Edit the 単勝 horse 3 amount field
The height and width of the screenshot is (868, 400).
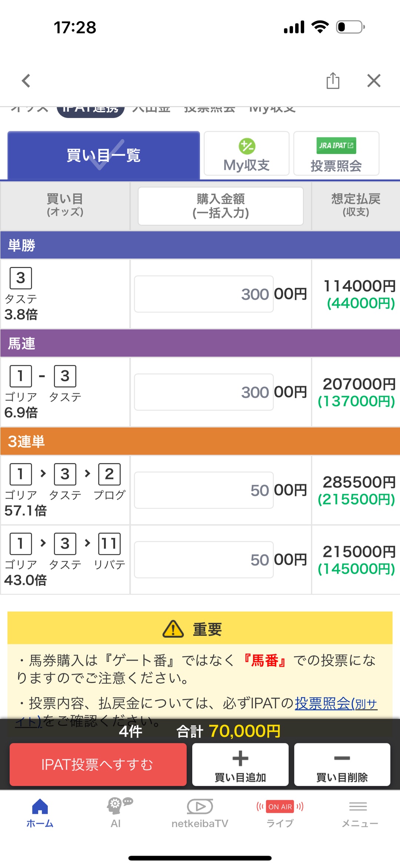tap(204, 294)
